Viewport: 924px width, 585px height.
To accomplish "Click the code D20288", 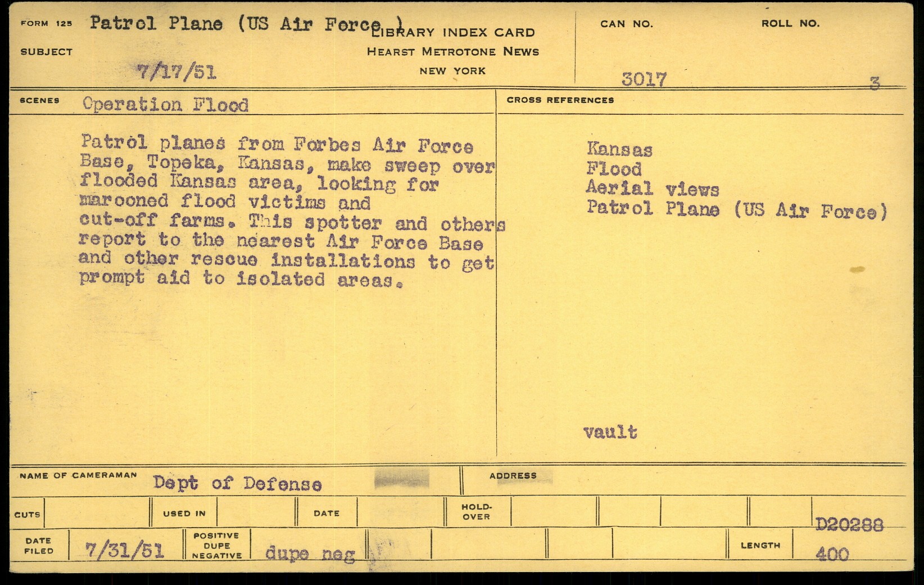I will click(x=849, y=525).
